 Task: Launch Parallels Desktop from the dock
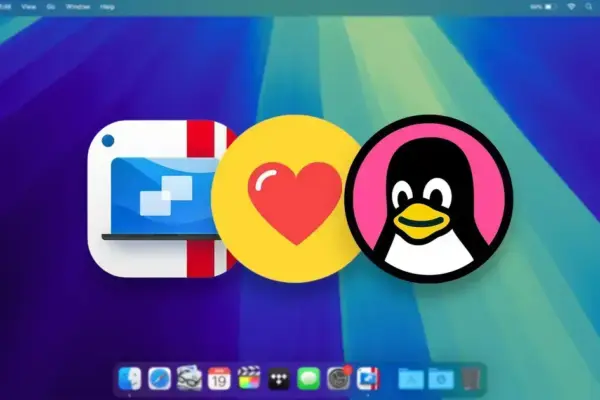point(368,378)
